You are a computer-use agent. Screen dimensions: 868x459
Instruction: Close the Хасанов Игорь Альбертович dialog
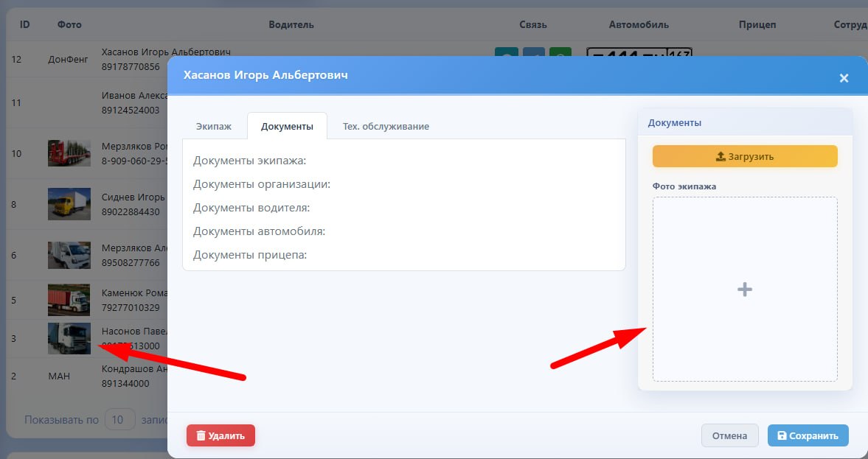point(844,78)
